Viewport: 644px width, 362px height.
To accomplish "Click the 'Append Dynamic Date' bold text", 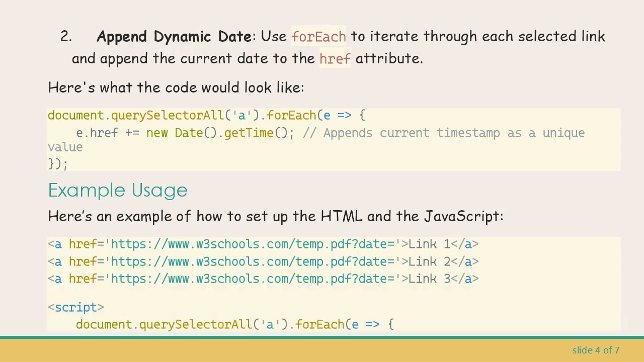I will (174, 37).
